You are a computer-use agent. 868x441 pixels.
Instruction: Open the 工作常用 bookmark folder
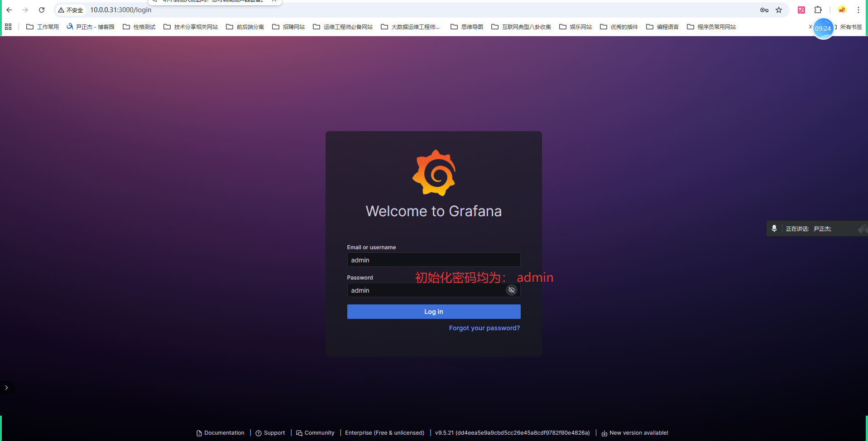click(x=43, y=27)
